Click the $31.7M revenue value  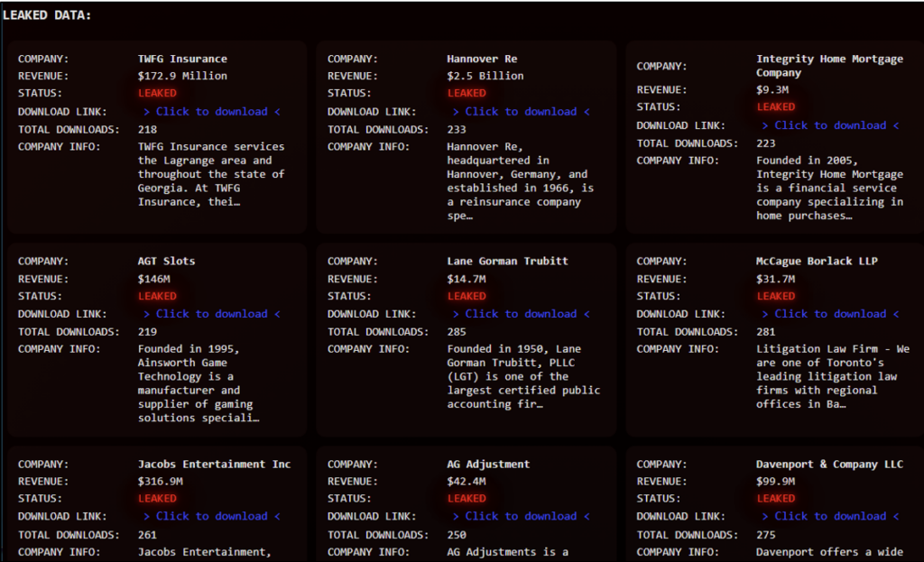click(x=775, y=280)
